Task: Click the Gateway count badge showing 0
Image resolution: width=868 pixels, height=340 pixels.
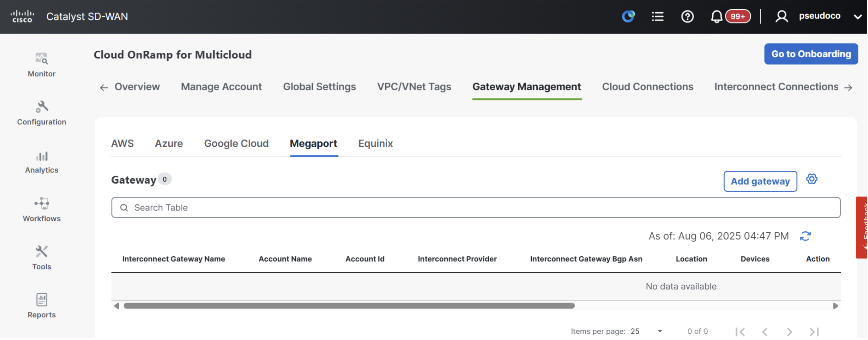Action: click(x=165, y=180)
